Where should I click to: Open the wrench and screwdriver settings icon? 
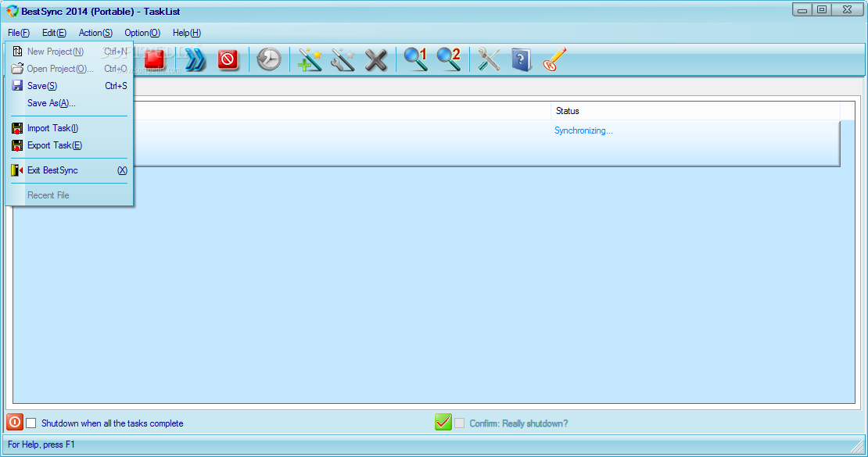(489, 59)
